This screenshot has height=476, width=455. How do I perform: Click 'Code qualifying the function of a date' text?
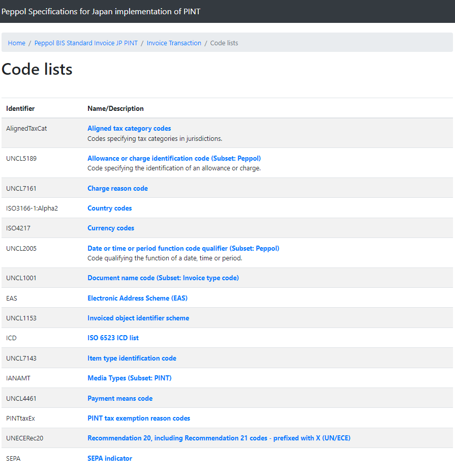click(165, 258)
